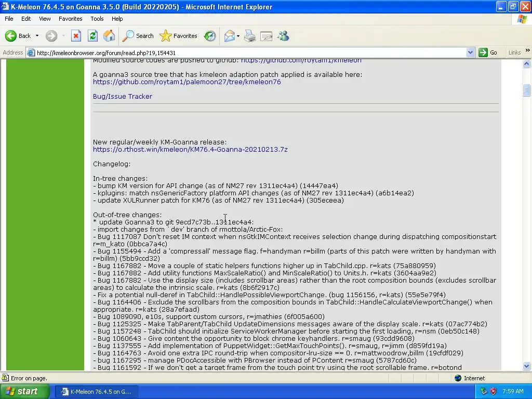This screenshot has width=532, height=399.
Task: Click the 'Bug 1089090, e10s' changelog line
Action: click(209, 316)
